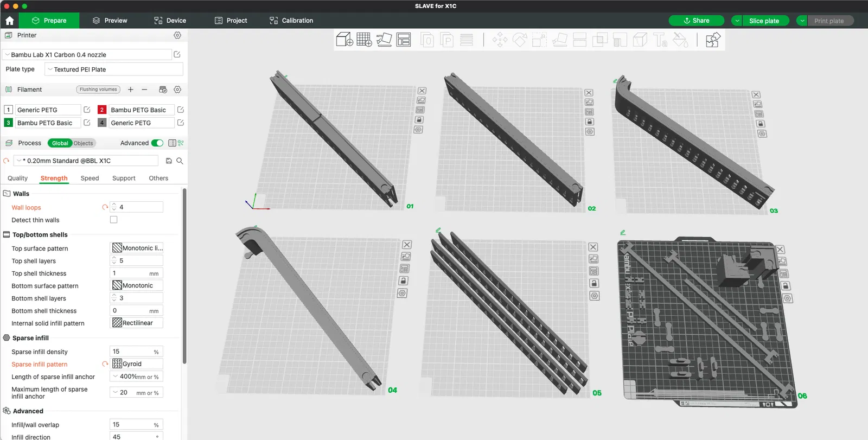Open the Calibration tab
Image resolution: width=868 pixels, height=440 pixels.
point(291,21)
